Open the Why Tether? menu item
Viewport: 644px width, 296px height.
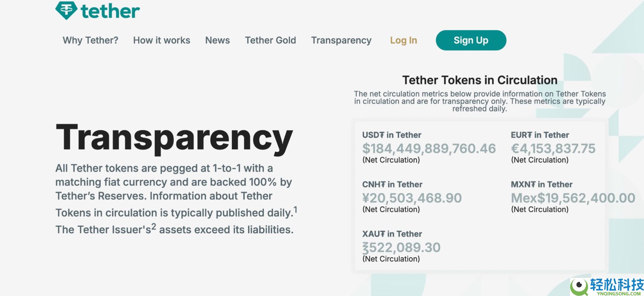tap(90, 40)
